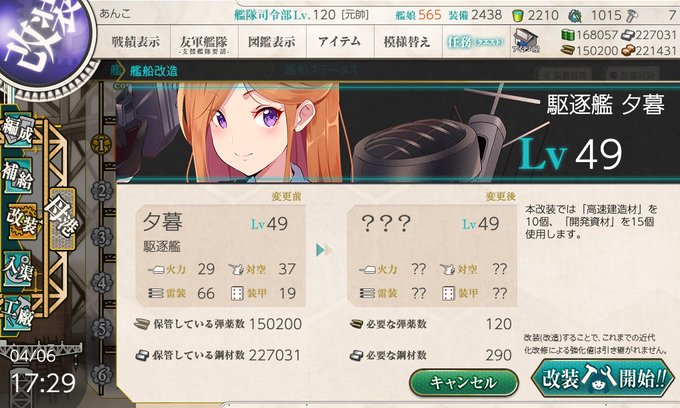
Task: Open the 工廠 factory icon
Action: [18, 313]
